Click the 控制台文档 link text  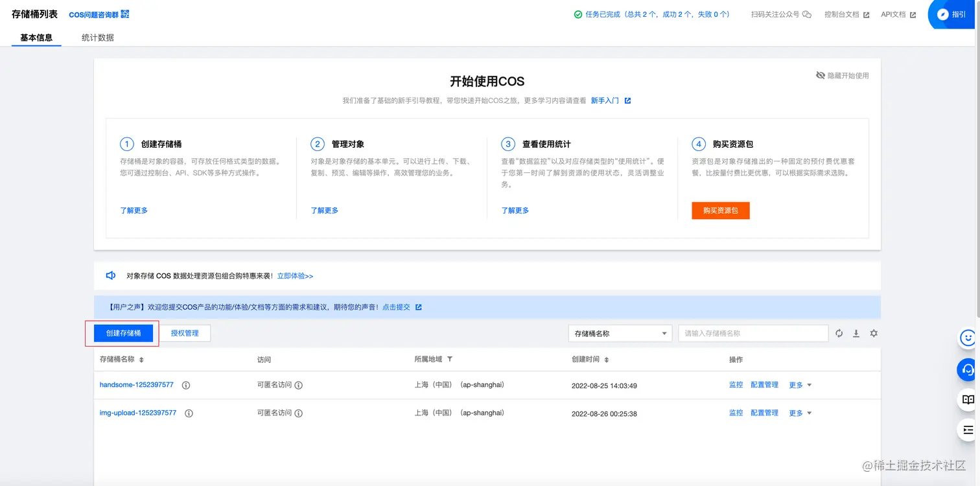842,14
